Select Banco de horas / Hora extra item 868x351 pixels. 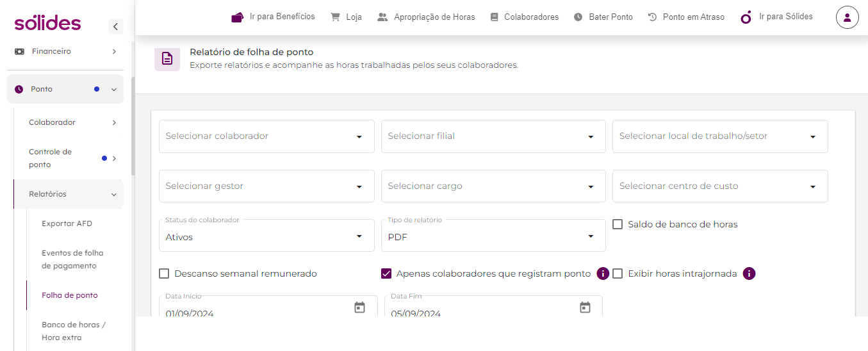pos(74,331)
